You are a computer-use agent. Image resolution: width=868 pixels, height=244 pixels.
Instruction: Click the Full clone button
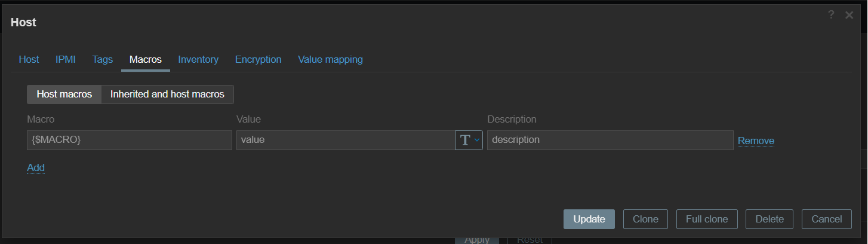[x=707, y=219]
